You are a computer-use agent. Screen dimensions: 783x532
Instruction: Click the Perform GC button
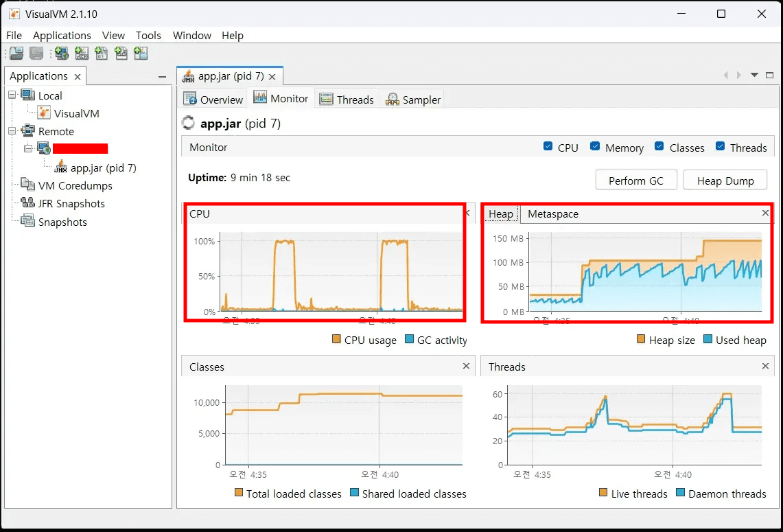[636, 181]
